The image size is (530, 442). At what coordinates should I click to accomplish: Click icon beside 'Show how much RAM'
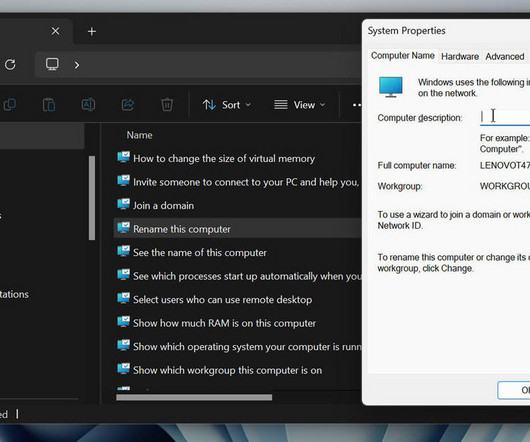123,322
